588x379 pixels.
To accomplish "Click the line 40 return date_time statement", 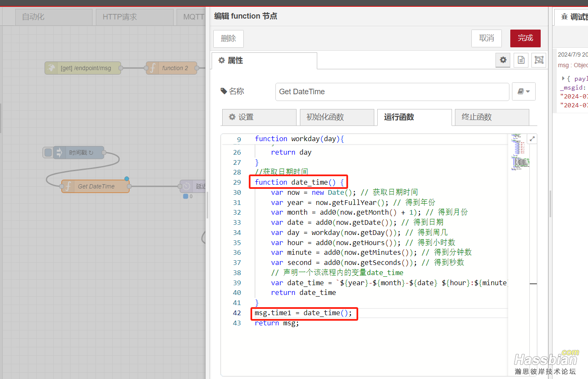I will click(x=303, y=293).
